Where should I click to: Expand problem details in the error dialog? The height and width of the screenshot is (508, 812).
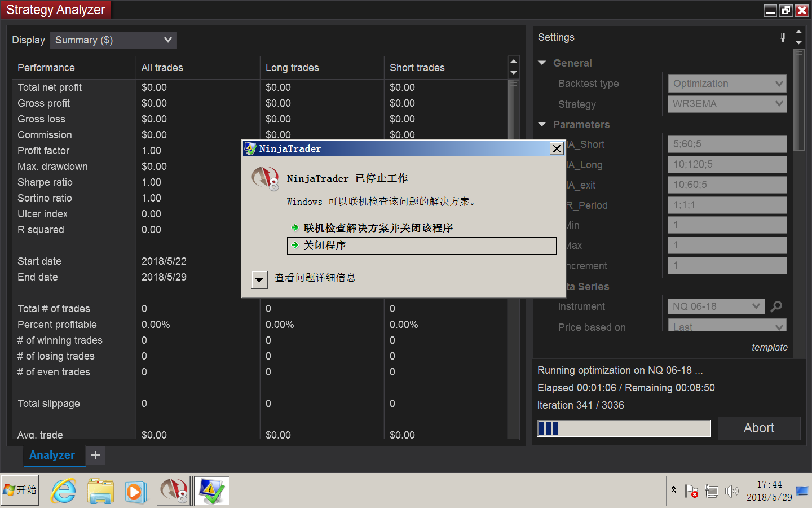[x=259, y=279]
